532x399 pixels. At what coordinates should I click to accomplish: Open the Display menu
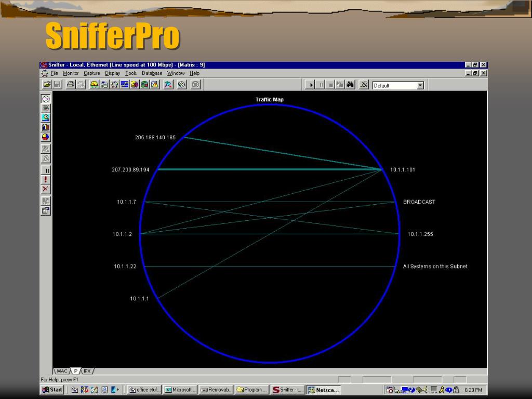(x=113, y=73)
